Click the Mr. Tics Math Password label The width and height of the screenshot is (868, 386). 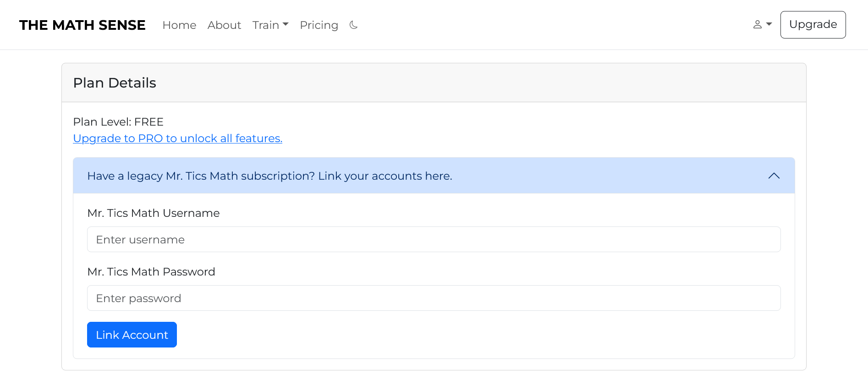151,272
